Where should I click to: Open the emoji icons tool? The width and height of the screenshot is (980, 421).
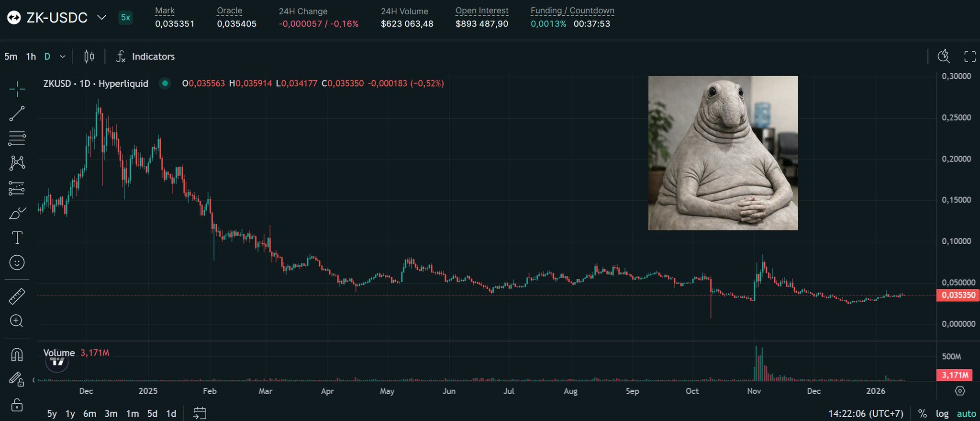tap(17, 262)
